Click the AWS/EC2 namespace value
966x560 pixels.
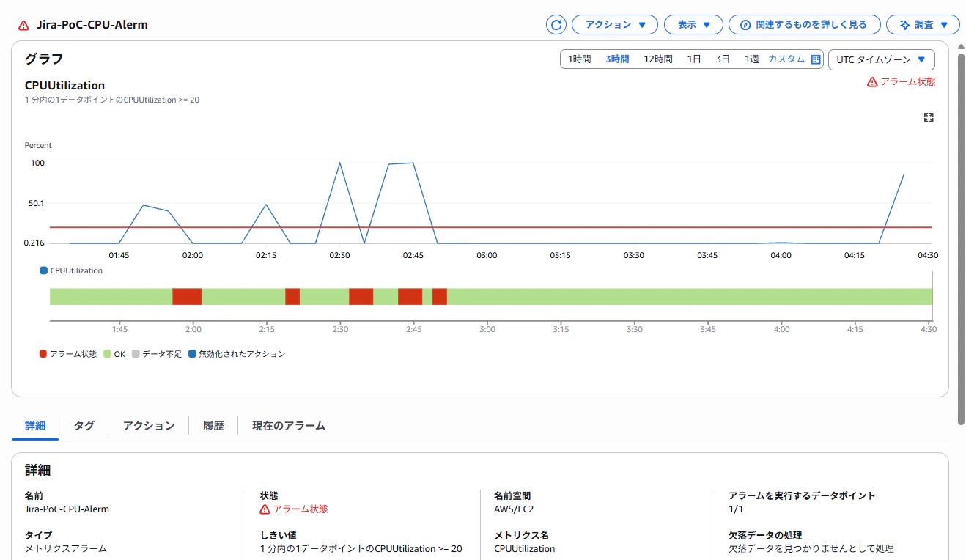point(513,509)
